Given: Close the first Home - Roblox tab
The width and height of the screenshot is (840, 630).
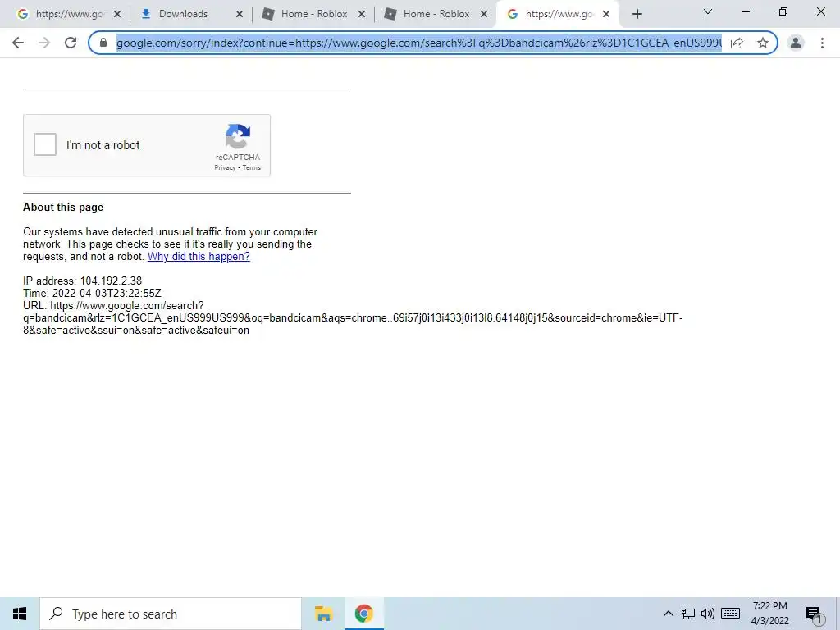Looking at the screenshot, I should coord(362,14).
